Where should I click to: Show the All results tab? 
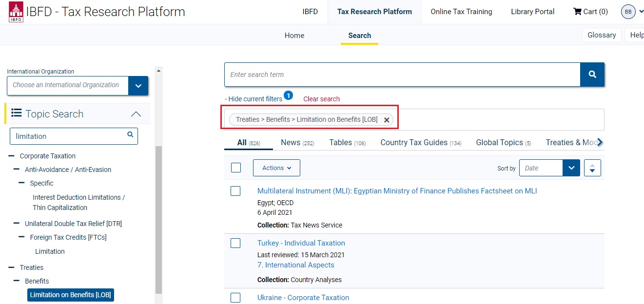click(249, 143)
